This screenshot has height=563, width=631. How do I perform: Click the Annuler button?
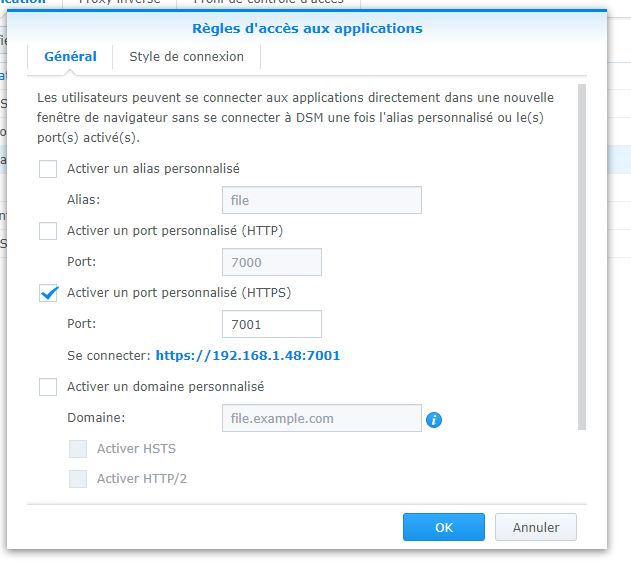(536, 527)
